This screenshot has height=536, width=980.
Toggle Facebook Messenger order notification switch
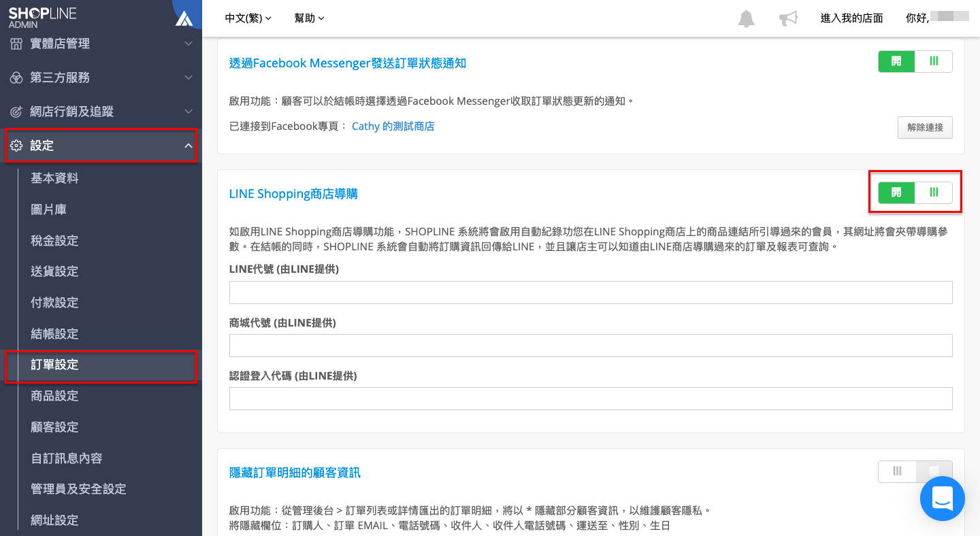[915, 61]
